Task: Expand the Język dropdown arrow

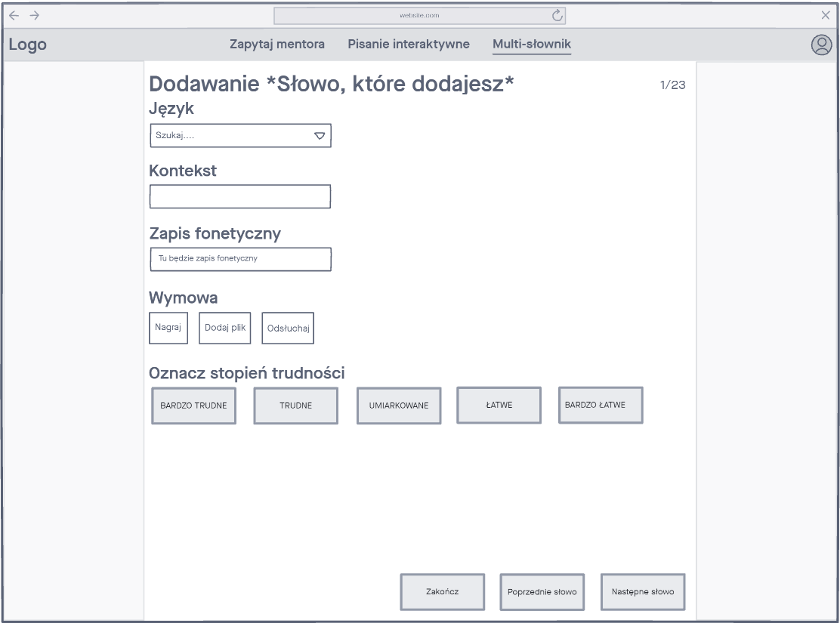Action: pos(320,136)
